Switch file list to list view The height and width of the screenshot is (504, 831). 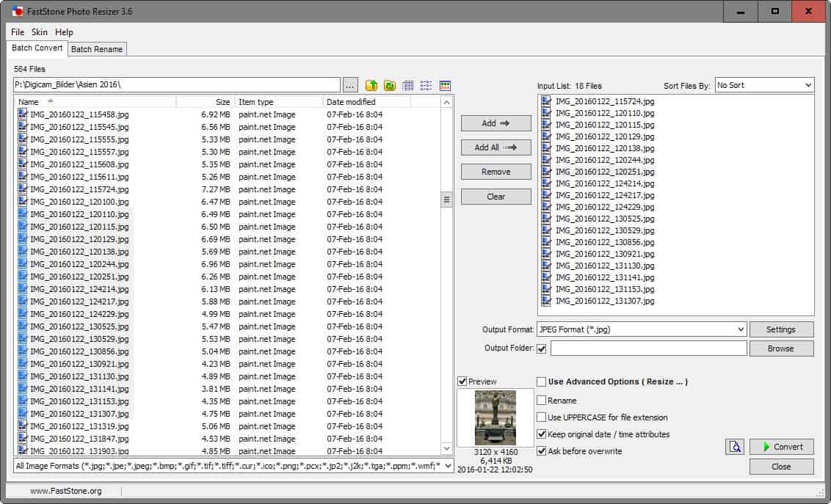pos(426,85)
